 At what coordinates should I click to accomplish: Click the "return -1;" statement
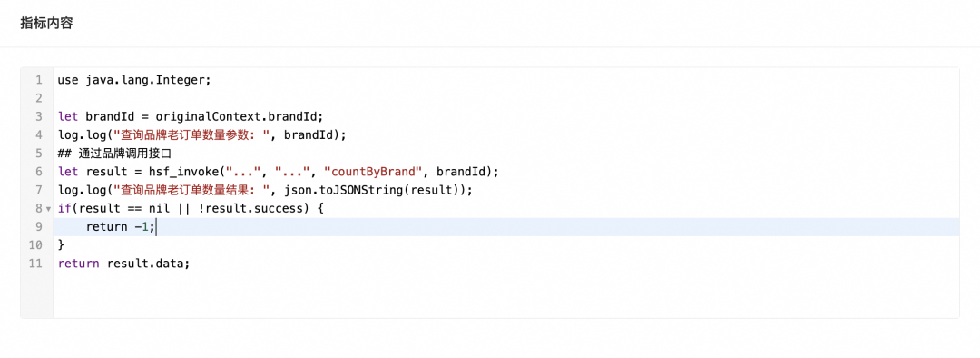click(120, 226)
